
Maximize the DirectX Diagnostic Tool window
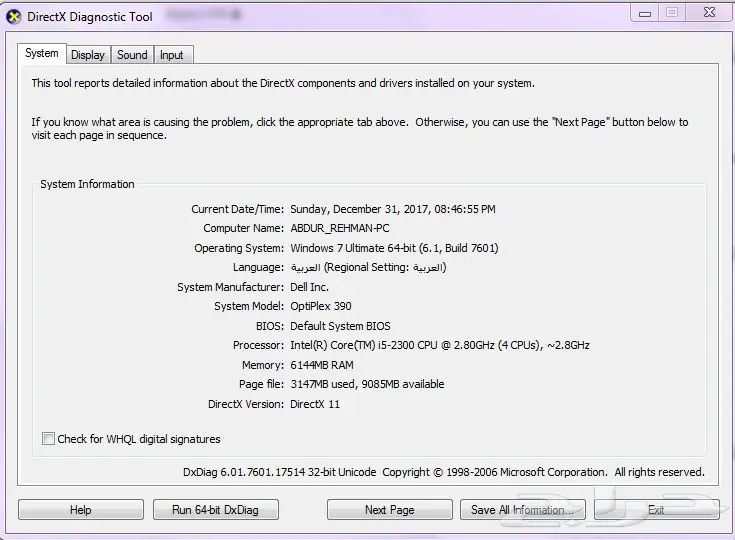671,13
